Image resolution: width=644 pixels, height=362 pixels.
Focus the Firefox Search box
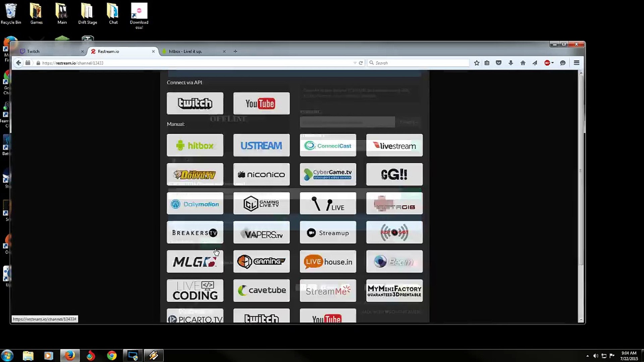point(418,63)
